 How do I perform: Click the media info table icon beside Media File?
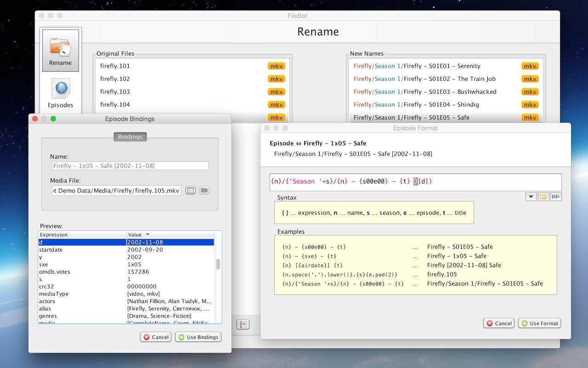pos(191,190)
